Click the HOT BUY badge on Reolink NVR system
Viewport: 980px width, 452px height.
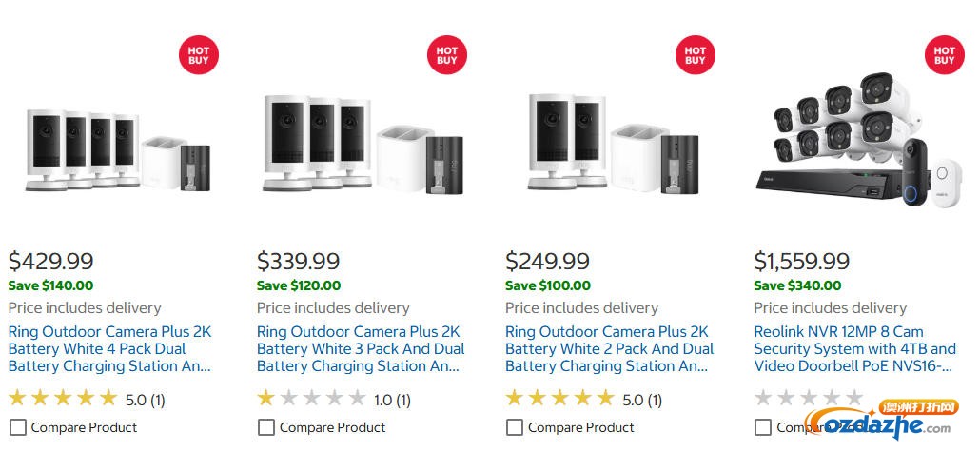pyautogui.click(x=945, y=55)
